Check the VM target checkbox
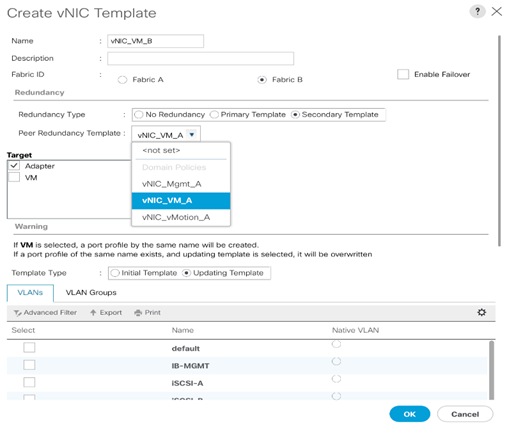Viewport: 509px width, 433px height. click(x=14, y=177)
